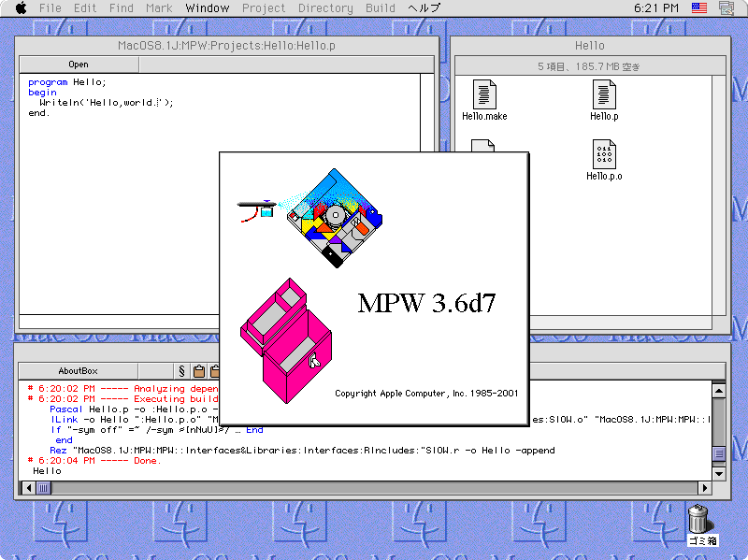This screenshot has width=748, height=560.
Task: Open the File menu
Action: [50, 8]
